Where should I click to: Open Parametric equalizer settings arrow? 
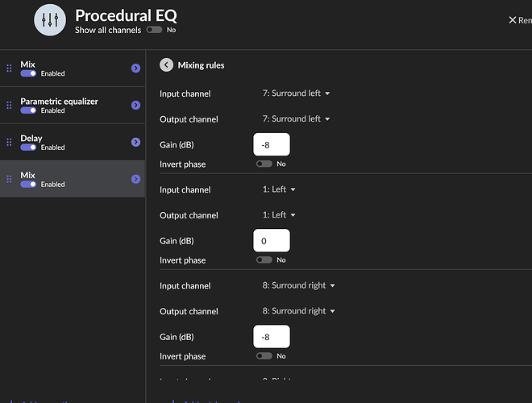pyautogui.click(x=135, y=105)
